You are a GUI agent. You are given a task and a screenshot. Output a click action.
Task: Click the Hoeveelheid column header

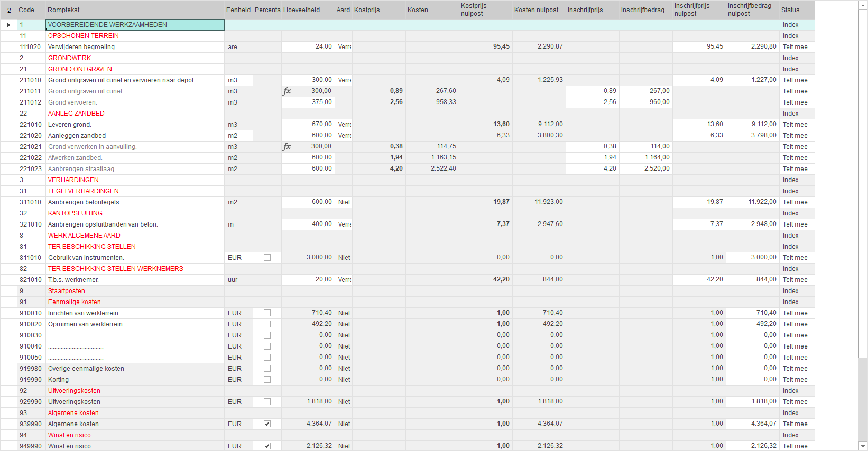point(308,10)
